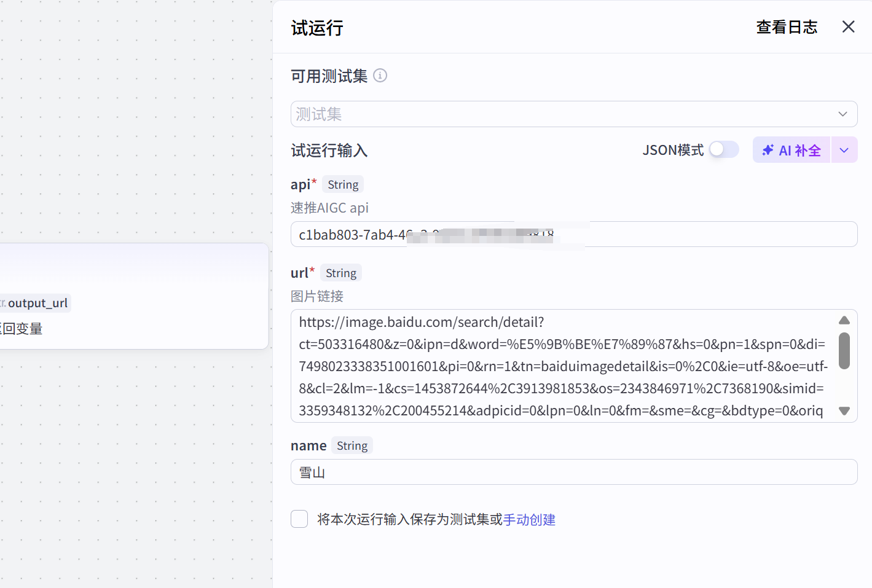Close the 试运行 panel
The width and height of the screenshot is (872, 588).
tap(848, 27)
